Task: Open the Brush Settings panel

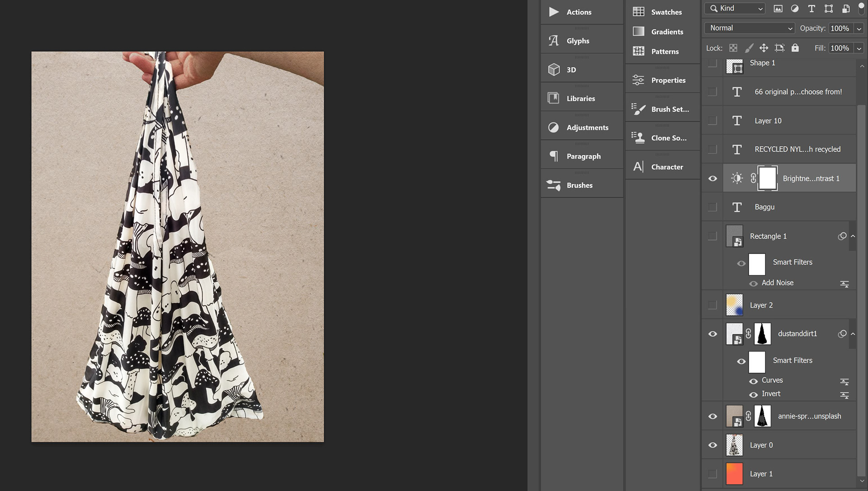Action: [x=670, y=109]
